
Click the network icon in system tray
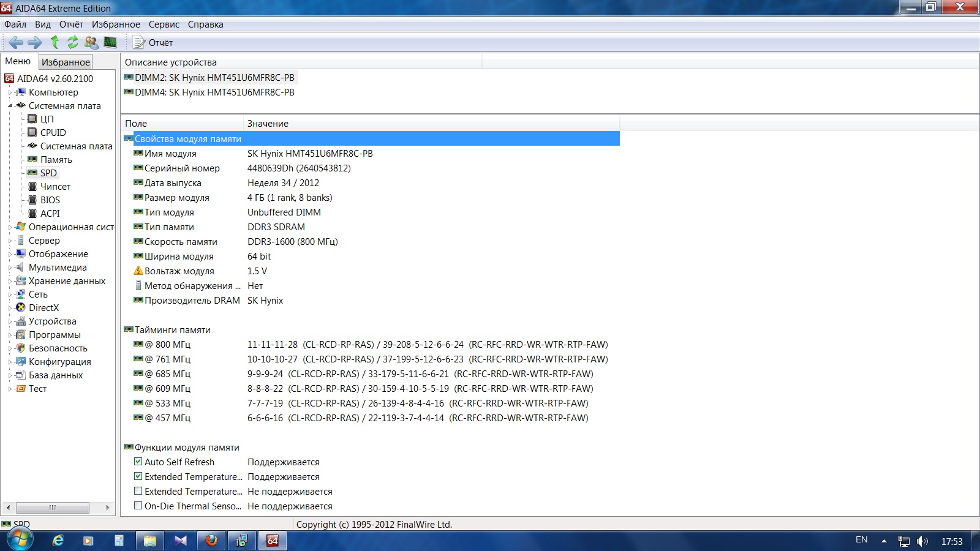point(904,541)
